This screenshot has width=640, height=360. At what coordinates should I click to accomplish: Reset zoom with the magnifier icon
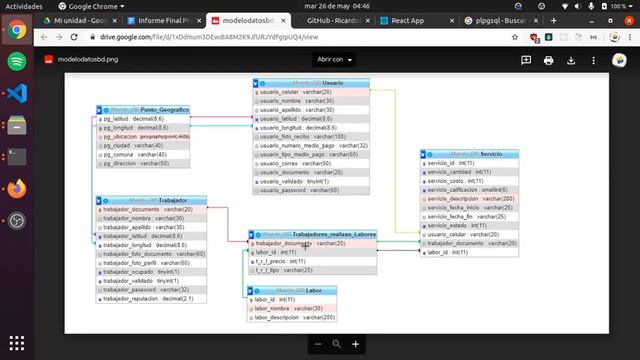click(x=336, y=344)
